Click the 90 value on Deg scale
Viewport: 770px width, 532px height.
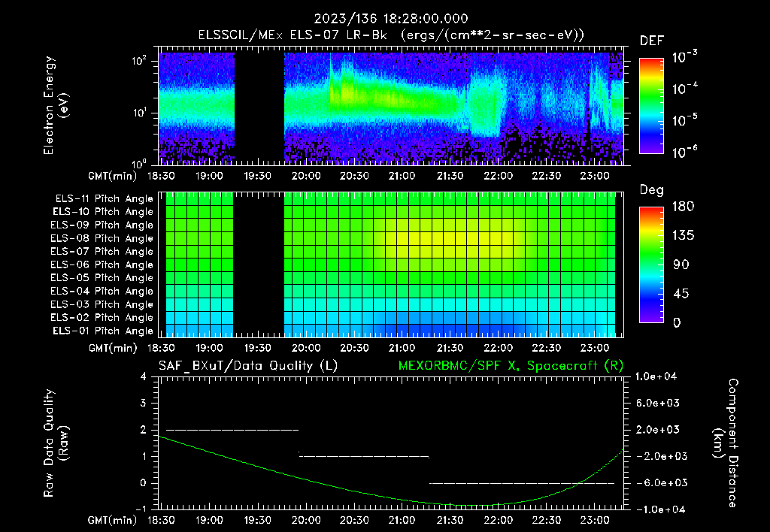tap(681, 264)
